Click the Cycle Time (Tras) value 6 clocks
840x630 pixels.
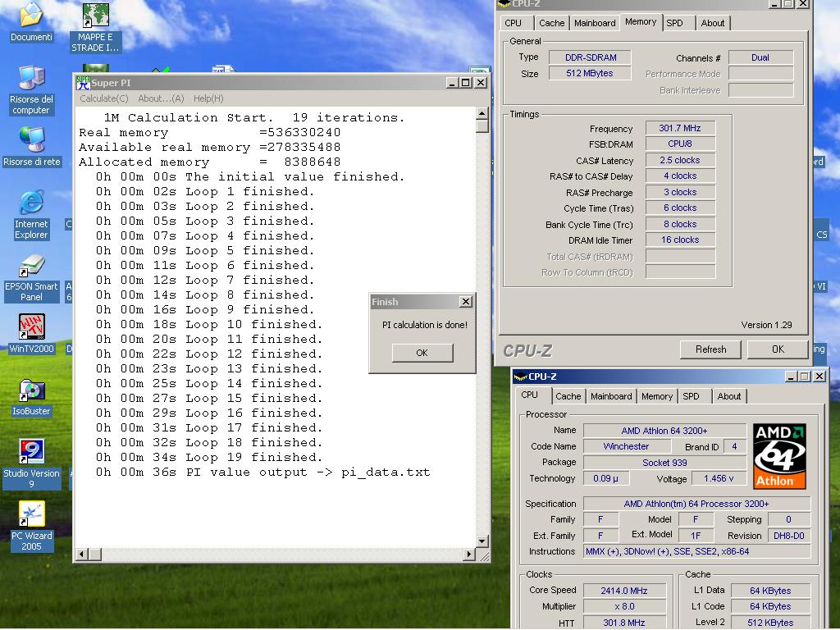pos(680,208)
